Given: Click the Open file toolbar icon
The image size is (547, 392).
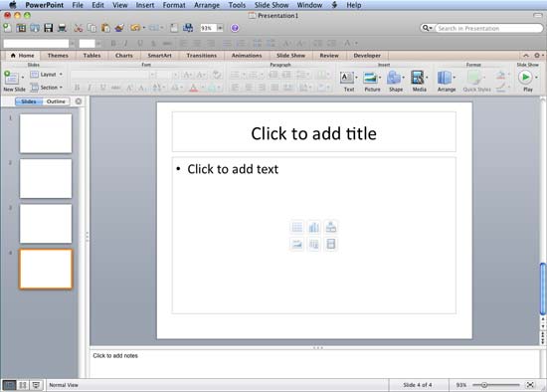Looking at the screenshot, I should pos(35,28).
